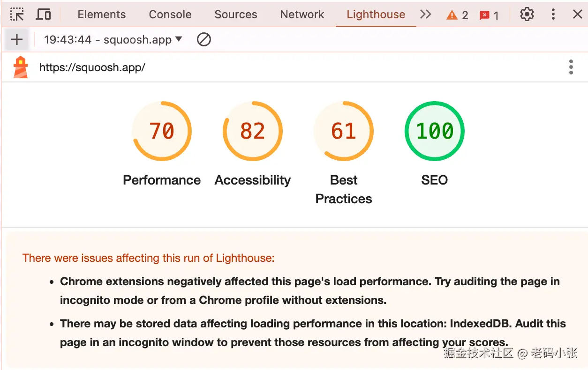Image resolution: width=588 pixels, height=370 pixels.
Task: Click the orange warnings count icon
Action: pyautogui.click(x=457, y=15)
